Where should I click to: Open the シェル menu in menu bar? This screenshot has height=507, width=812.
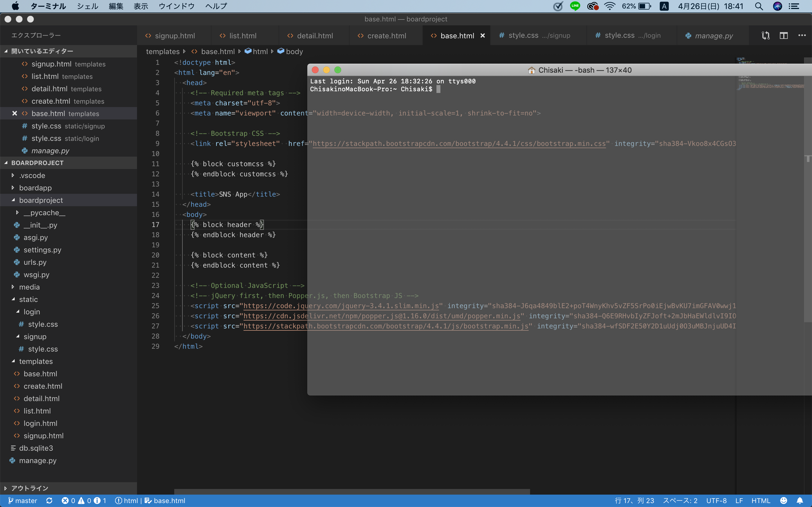[87, 6]
